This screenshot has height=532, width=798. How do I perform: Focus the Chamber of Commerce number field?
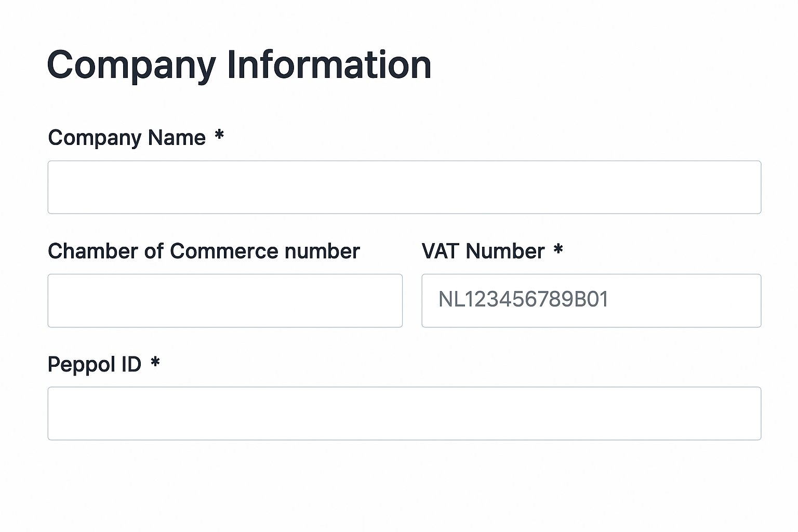coord(225,300)
